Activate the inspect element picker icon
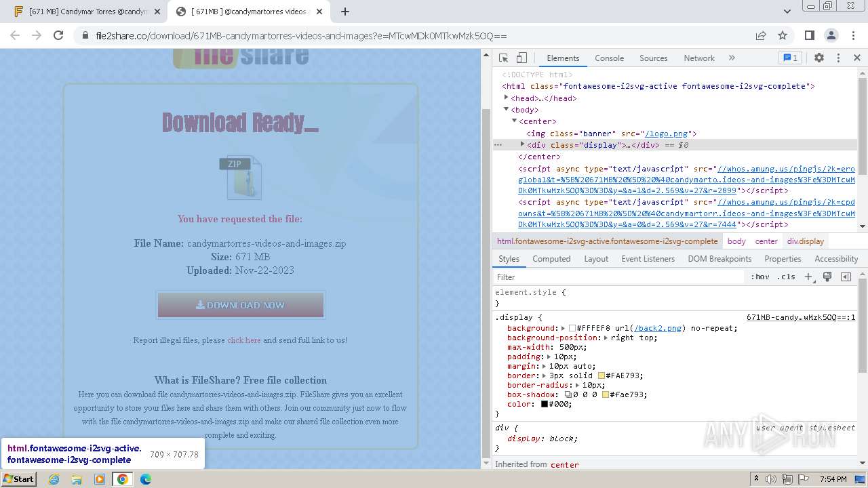 click(503, 58)
